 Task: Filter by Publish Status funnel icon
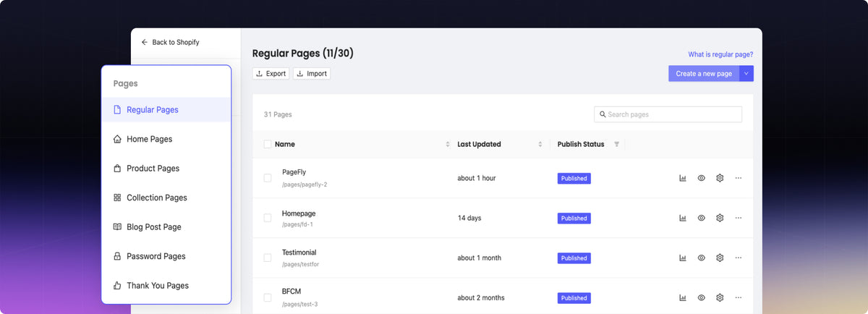616,145
